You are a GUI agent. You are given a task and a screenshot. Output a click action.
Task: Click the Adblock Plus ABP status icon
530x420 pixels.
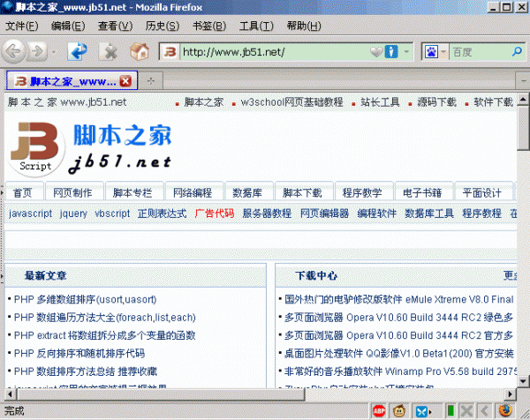[379, 411]
